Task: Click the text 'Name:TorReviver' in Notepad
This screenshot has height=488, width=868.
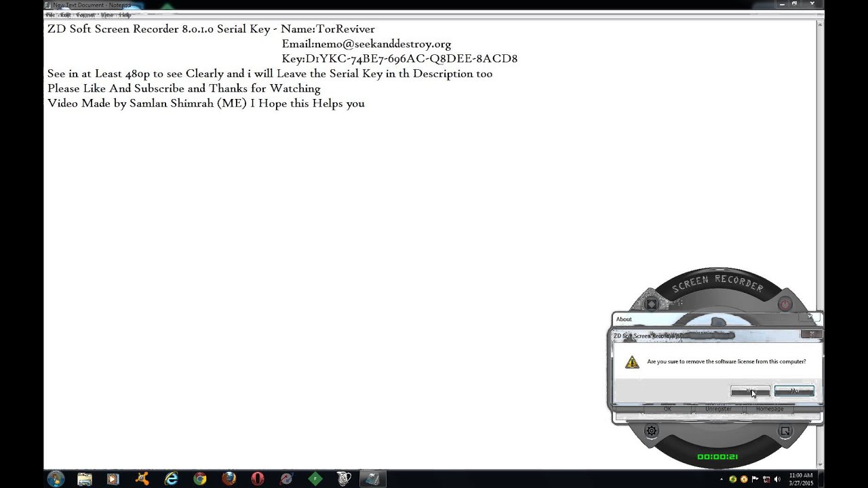Action: pos(328,29)
